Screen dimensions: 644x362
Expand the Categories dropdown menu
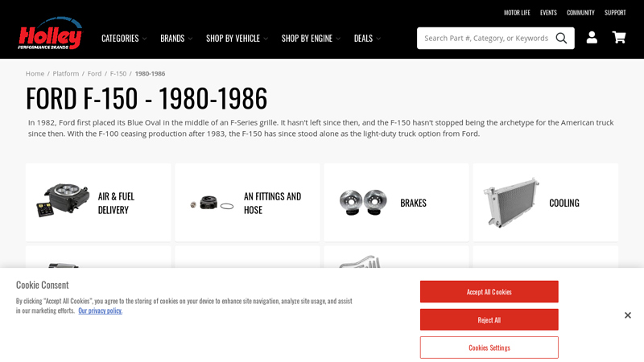(123, 38)
